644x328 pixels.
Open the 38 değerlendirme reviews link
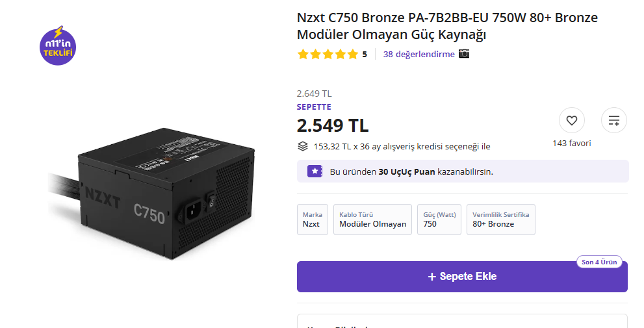(x=419, y=54)
